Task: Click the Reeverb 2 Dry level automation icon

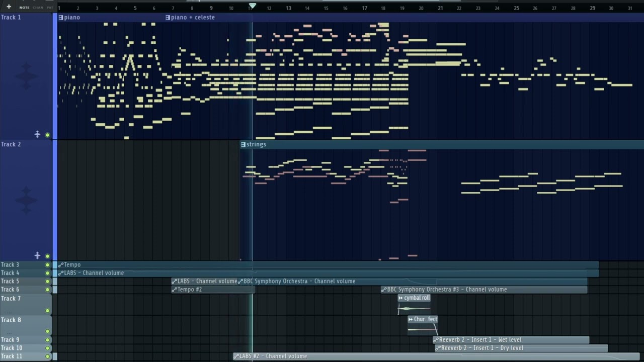Action: point(438,348)
